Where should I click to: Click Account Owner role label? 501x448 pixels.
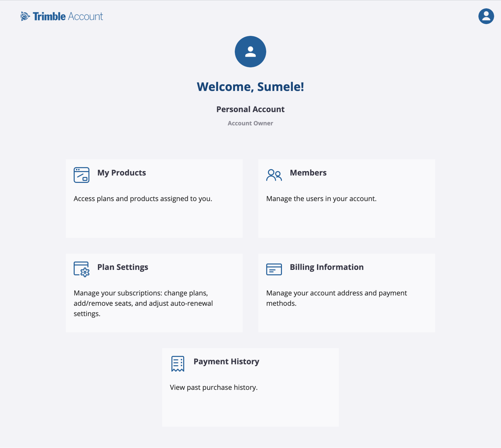[250, 123]
